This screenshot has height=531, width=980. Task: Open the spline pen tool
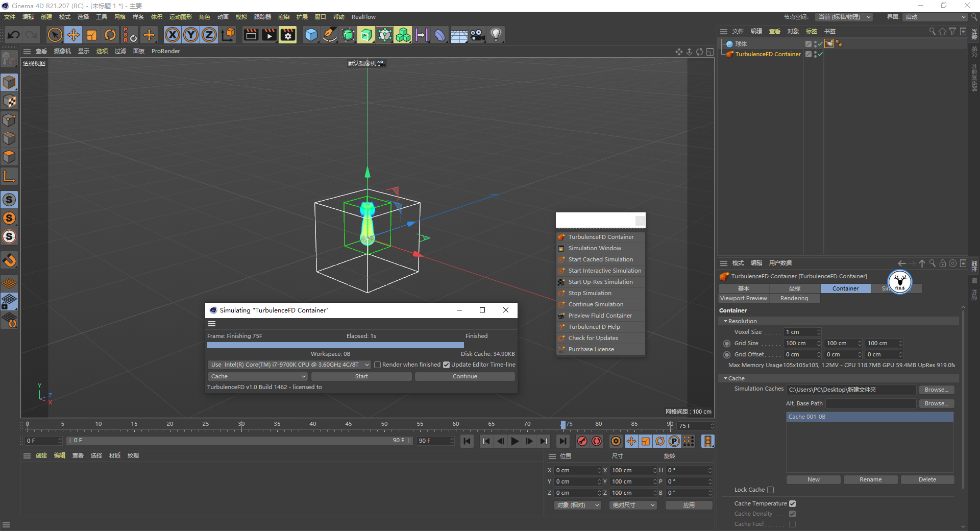click(x=330, y=35)
